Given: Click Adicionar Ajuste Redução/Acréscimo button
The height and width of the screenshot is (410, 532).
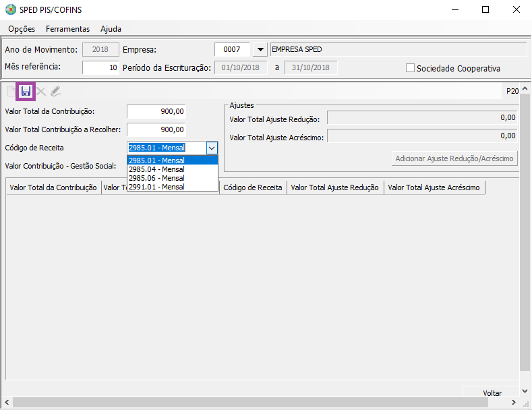Looking at the screenshot, I should pyautogui.click(x=454, y=158).
